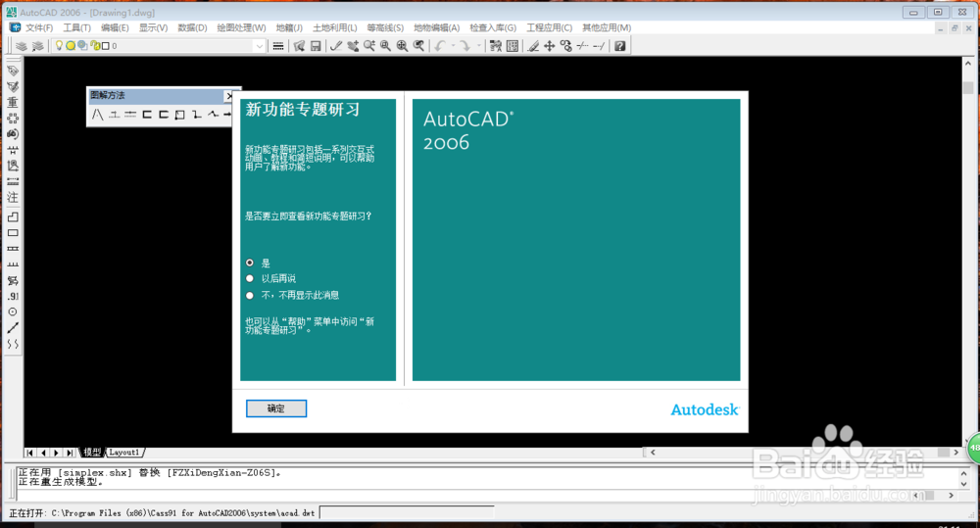This screenshot has width=980, height=528.
Task: Expand the redo history dropdown arrow
Action: [479, 46]
